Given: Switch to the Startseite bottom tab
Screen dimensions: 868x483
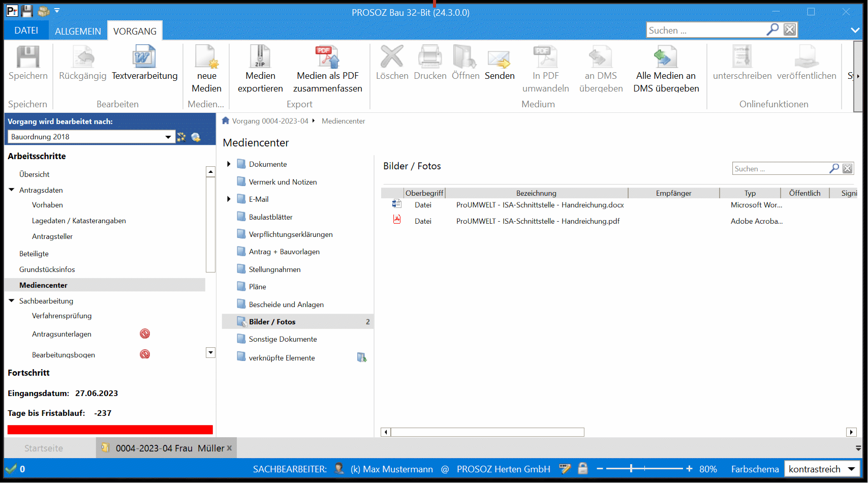Looking at the screenshot, I should coord(44,448).
